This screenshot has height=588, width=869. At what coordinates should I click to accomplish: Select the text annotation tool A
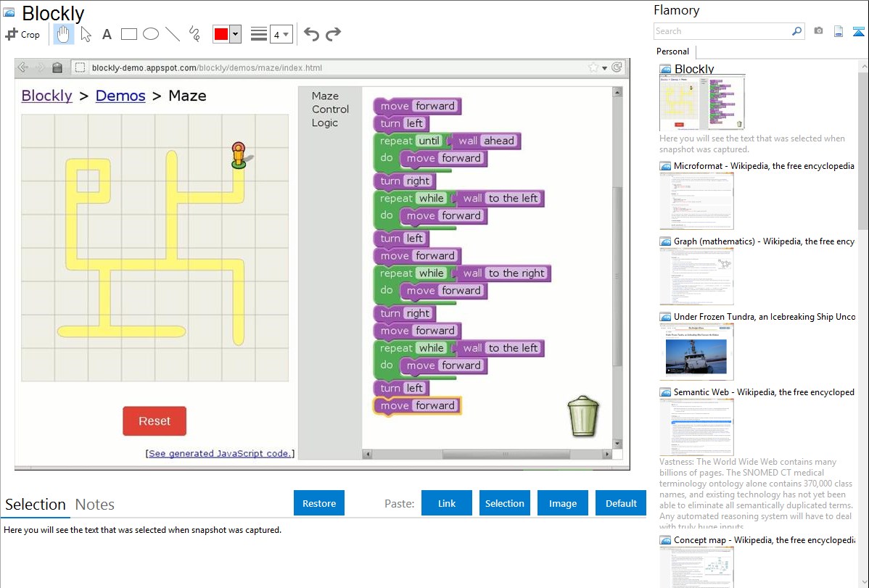107,34
